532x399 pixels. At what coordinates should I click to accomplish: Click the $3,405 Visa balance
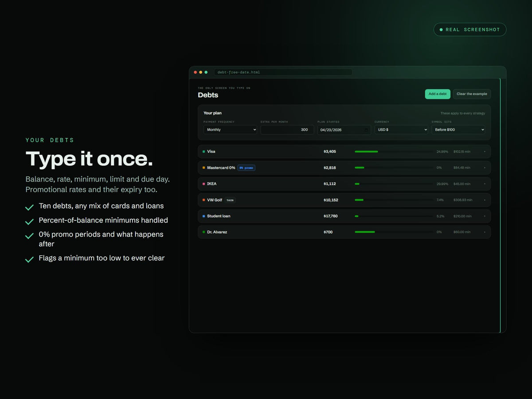[x=330, y=152]
